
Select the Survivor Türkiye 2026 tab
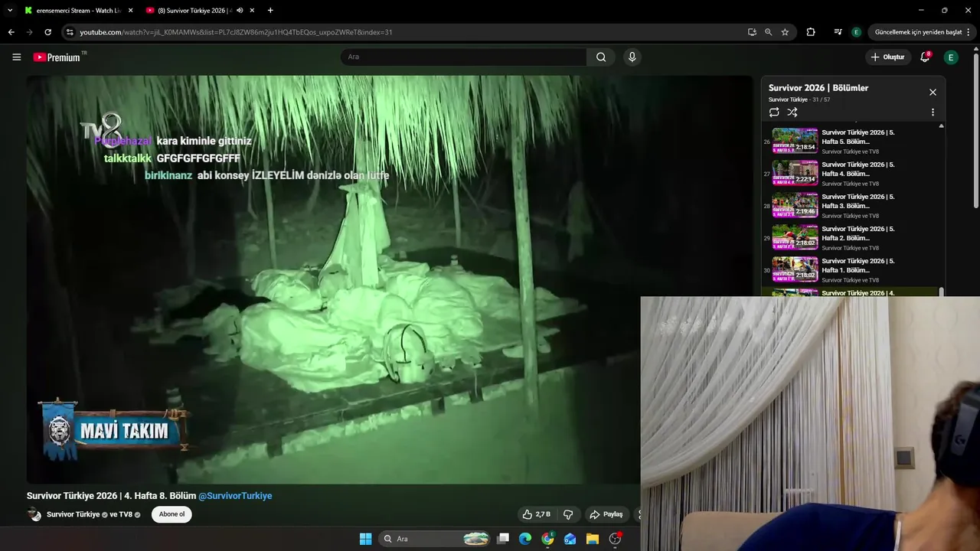click(194, 11)
